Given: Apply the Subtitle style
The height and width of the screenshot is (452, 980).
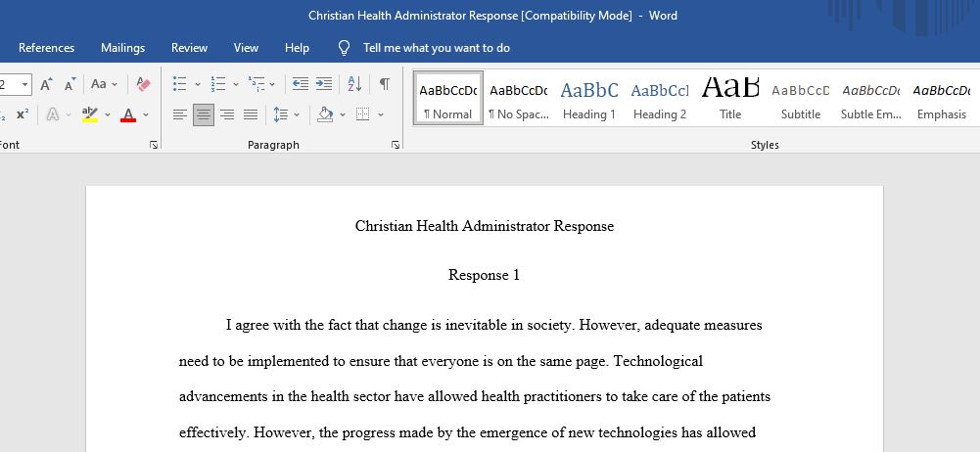Looking at the screenshot, I should [x=801, y=98].
